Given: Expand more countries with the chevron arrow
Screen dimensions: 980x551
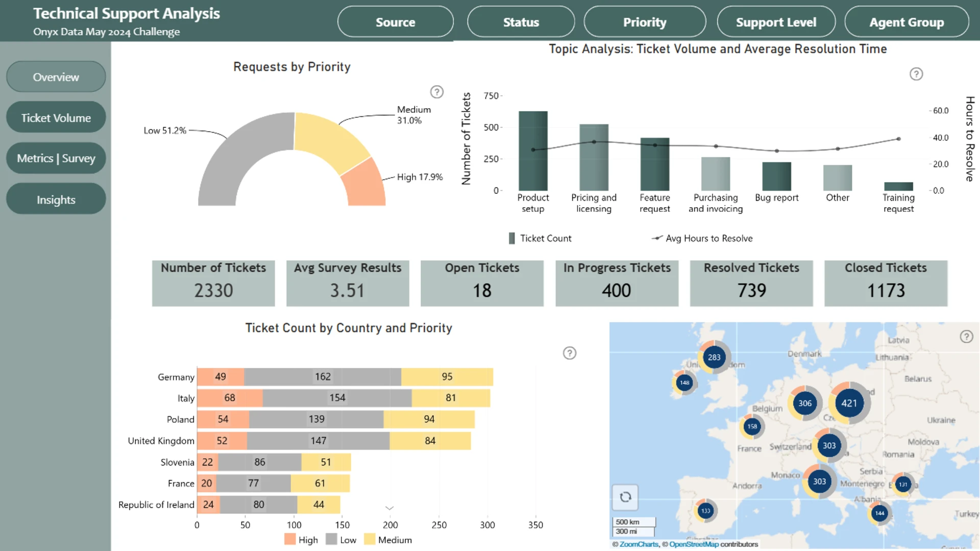Looking at the screenshot, I should click(x=389, y=508).
